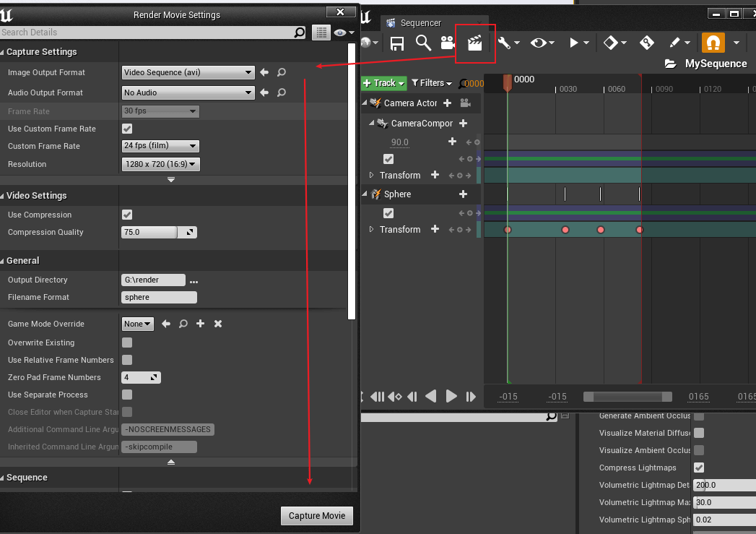Open the Render Movie clapperboard icon
756x534 pixels.
(475, 43)
